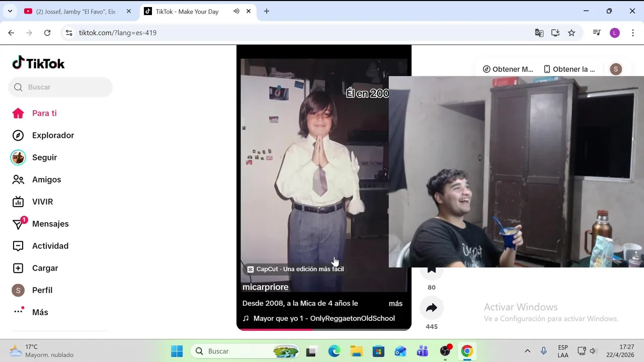Viewport: 644px width, 362px height.
Task: Click the Para ti home icon
Action: click(18, 113)
